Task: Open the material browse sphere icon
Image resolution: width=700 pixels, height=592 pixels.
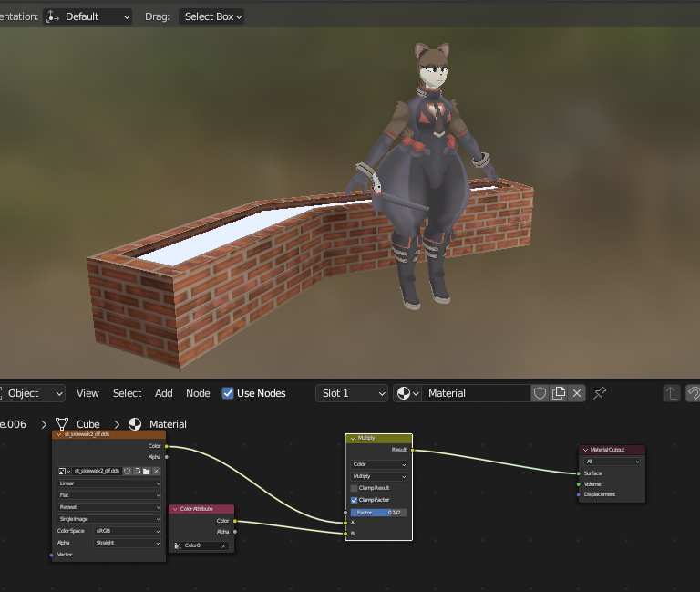Action: click(x=407, y=393)
